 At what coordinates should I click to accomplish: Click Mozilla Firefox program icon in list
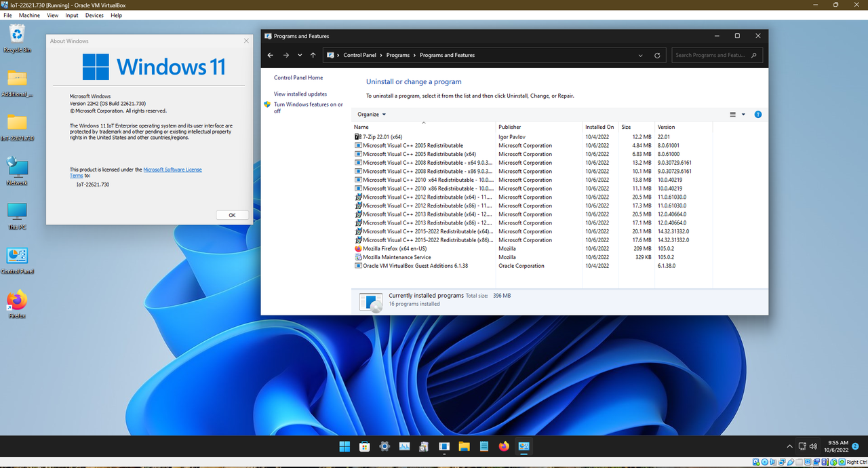(358, 249)
